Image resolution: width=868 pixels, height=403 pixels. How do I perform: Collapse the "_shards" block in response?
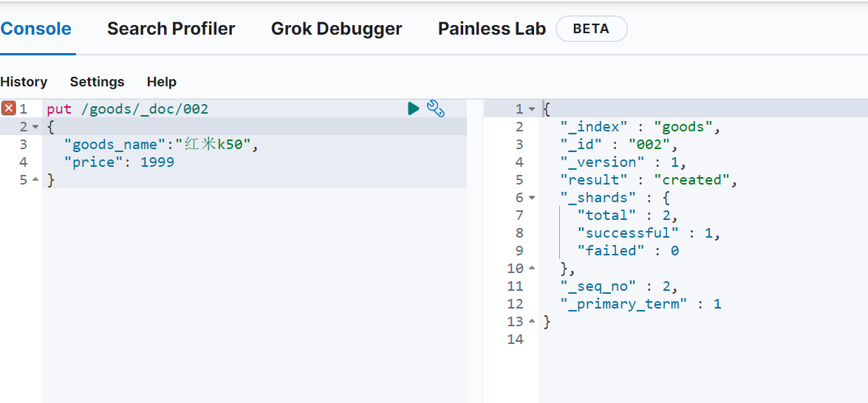point(531,198)
